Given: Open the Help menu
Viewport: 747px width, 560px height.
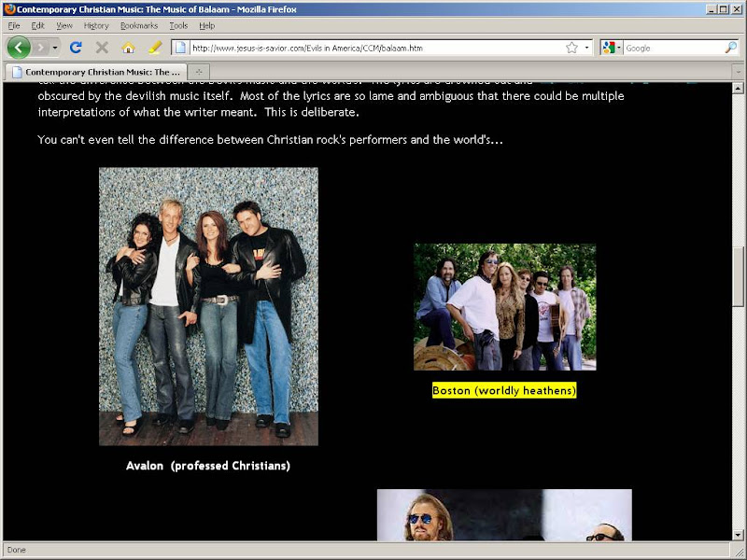Looking at the screenshot, I should (x=206, y=26).
